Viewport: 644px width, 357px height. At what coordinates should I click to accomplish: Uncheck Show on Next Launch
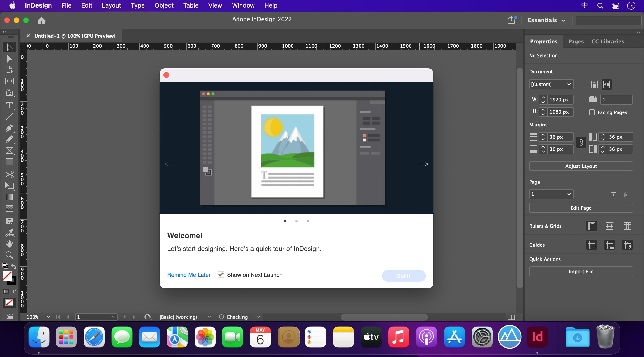221,275
